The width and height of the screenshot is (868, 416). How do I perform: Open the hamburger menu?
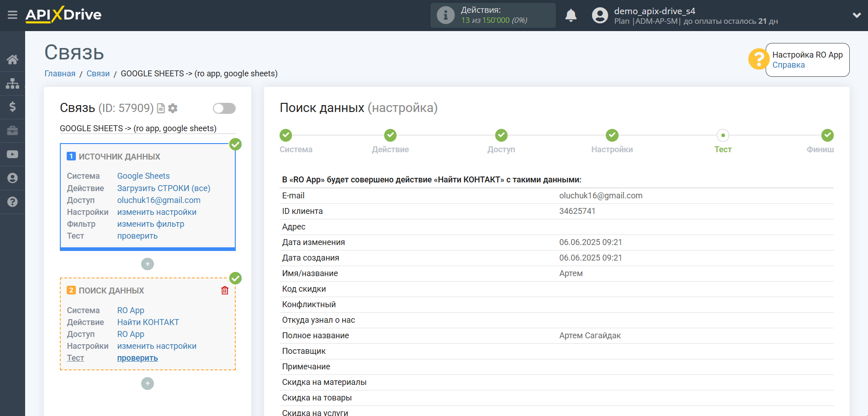pyautogui.click(x=12, y=15)
